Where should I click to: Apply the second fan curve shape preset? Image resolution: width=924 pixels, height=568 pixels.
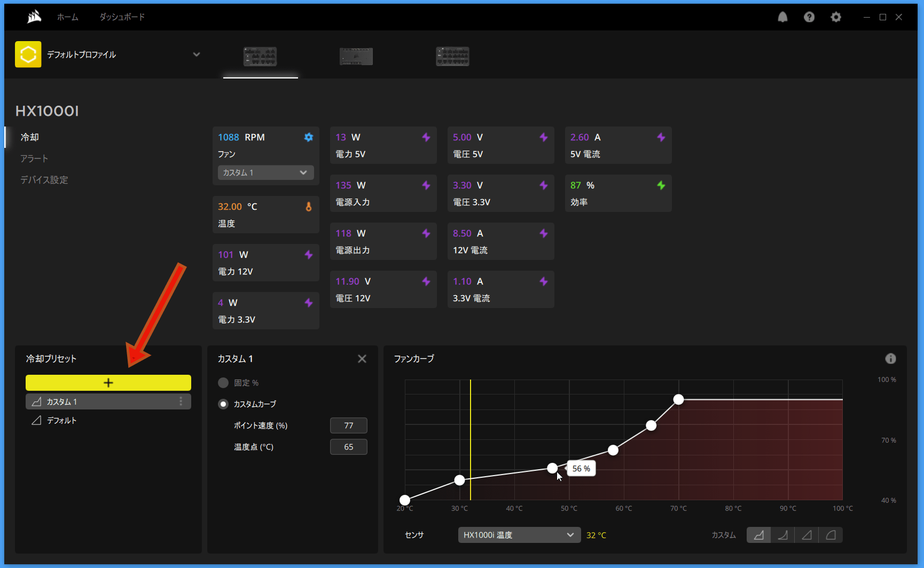pyautogui.click(x=782, y=535)
